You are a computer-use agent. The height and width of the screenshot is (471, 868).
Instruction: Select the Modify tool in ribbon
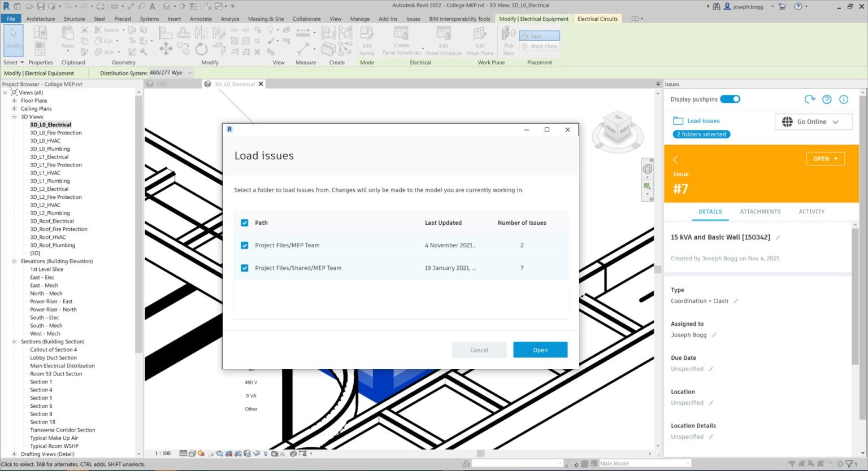(x=14, y=40)
